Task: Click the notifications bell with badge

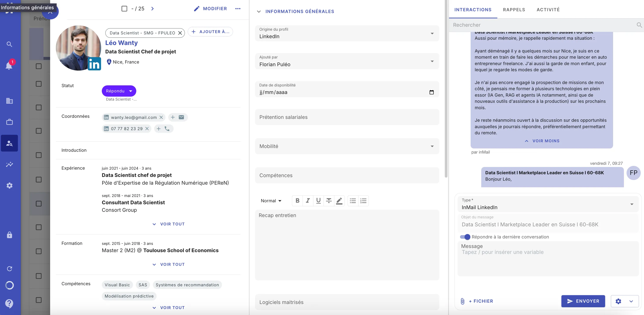Action: 9,66
